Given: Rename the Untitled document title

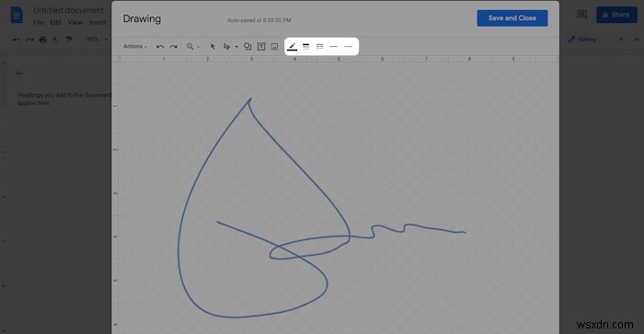Looking at the screenshot, I should [x=69, y=10].
